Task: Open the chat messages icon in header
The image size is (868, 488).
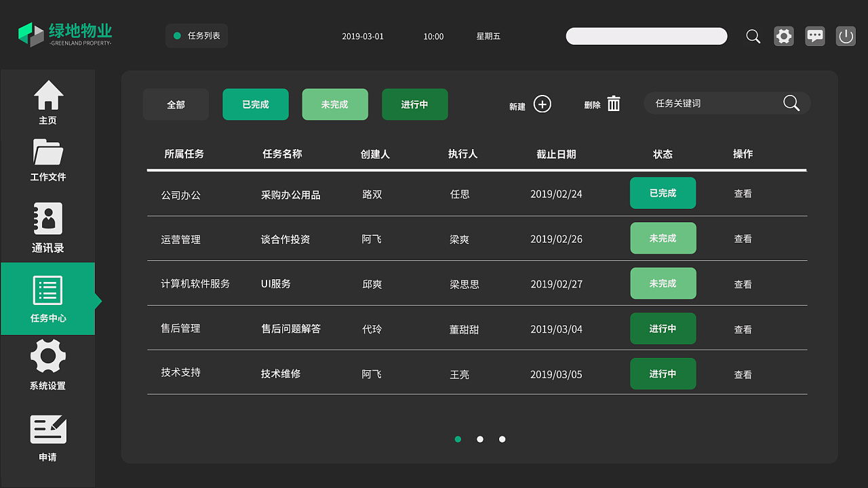Action: 815,36
